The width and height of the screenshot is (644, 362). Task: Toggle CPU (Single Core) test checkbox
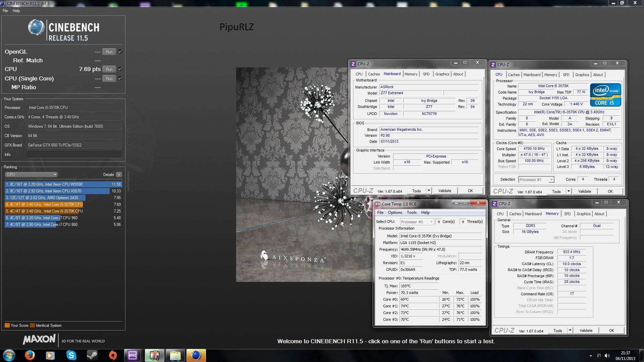tap(120, 78)
